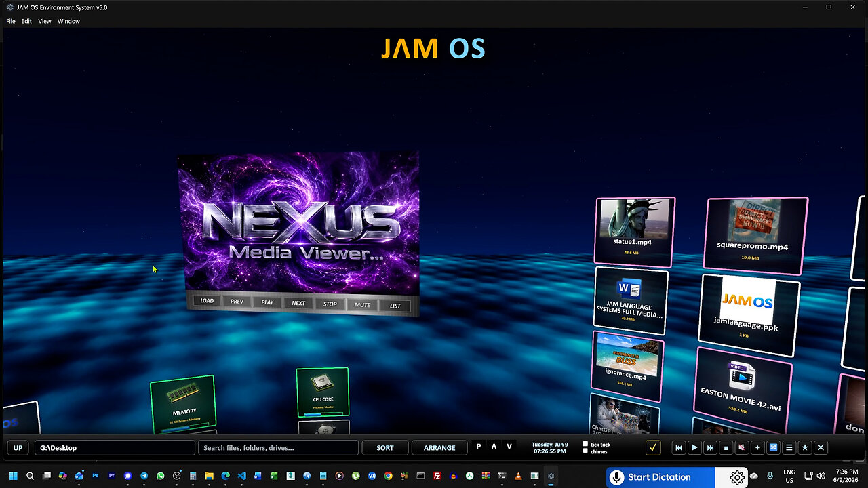Viewport: 868px width, 488px height.
Task: Click the G:\Desktop path field
Action: click(x=115, y=448)
